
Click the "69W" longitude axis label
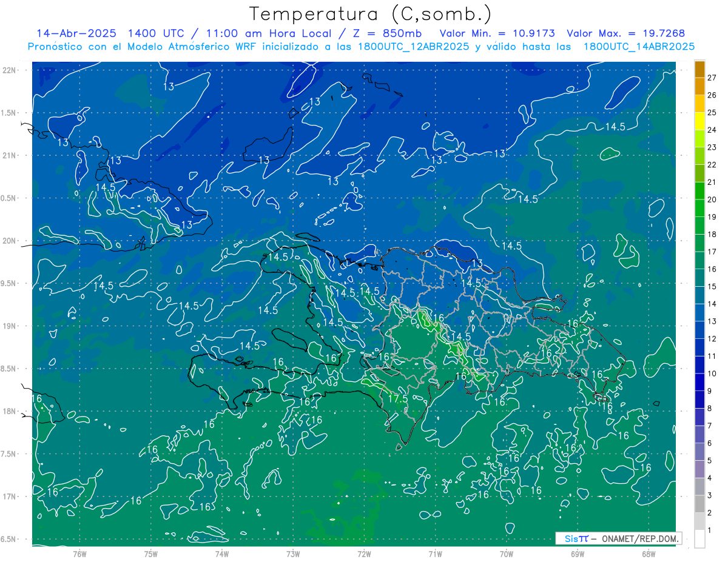click(577, 554)
